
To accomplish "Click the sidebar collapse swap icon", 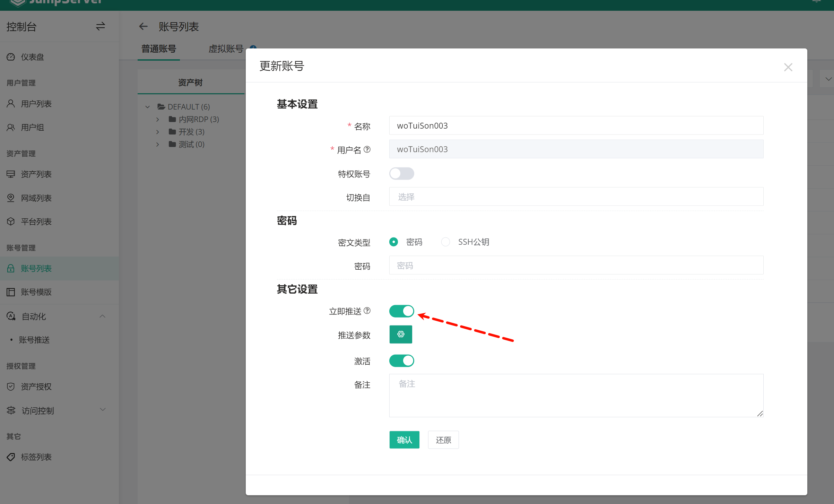I will (101, 26).
